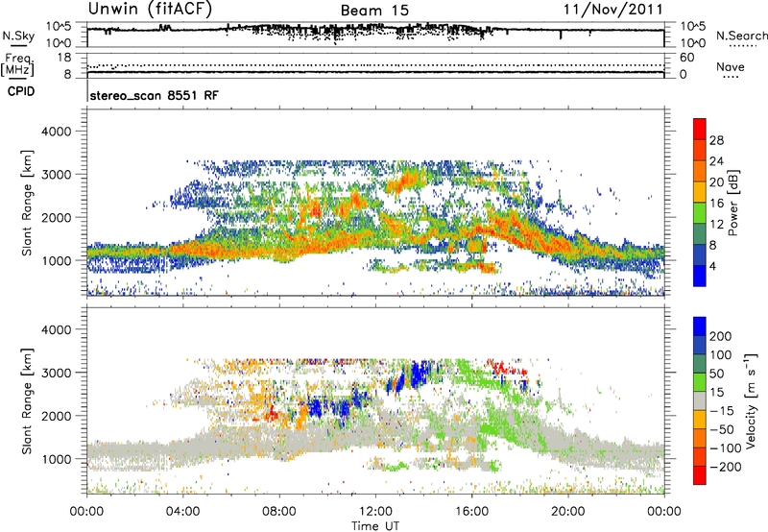Click the 'stereo_scan 8551 RF' text
This screenshot has width=768, height=532.
155,95
